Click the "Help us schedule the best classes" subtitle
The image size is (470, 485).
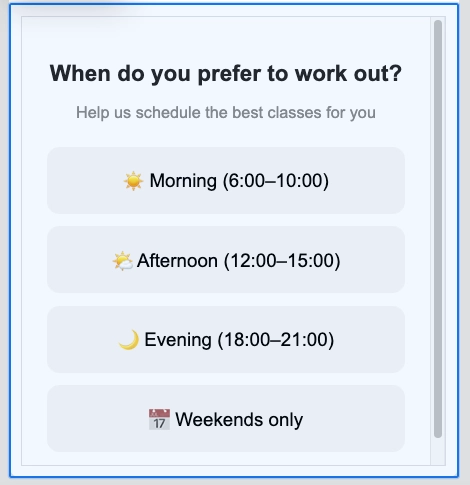click(x=226, y=112)
